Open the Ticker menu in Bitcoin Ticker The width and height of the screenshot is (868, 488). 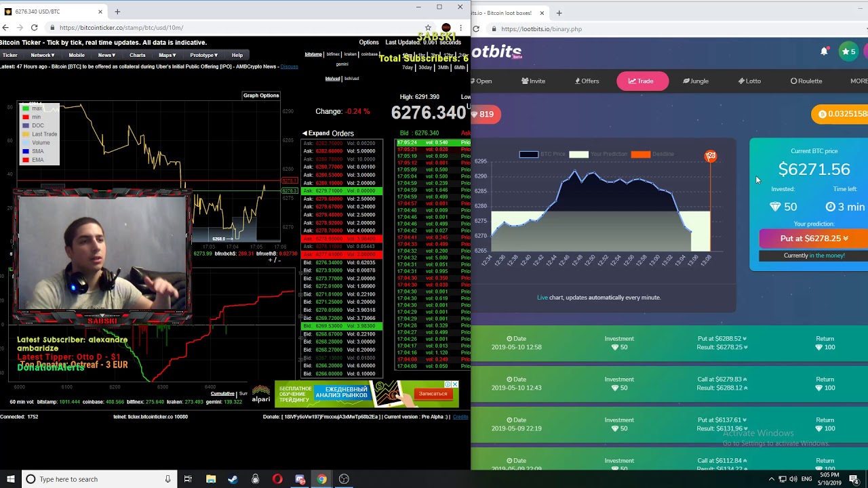tap(9, 55)
